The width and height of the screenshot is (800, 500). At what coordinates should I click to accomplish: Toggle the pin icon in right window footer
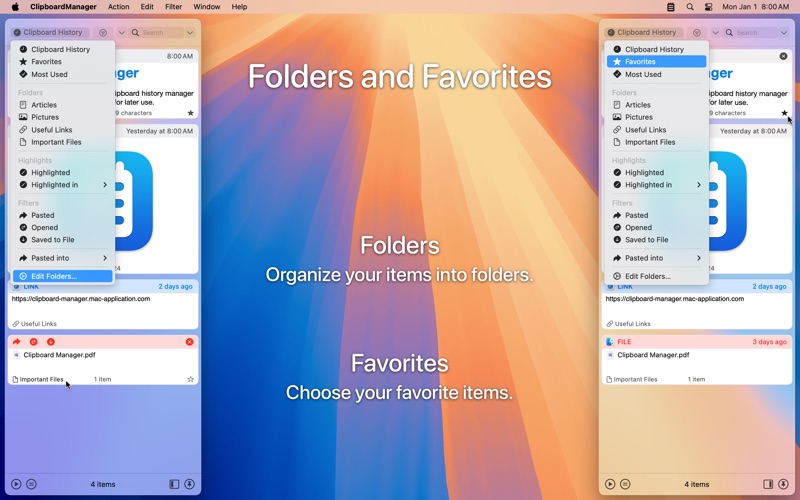[x=783, y=484]
